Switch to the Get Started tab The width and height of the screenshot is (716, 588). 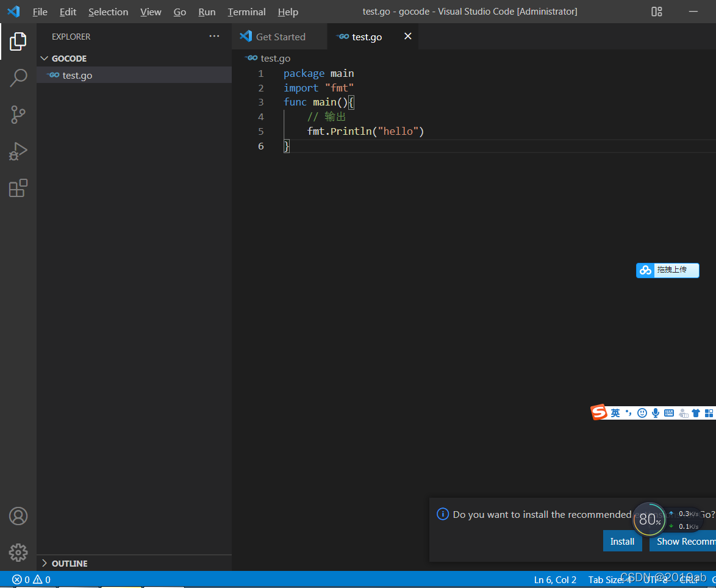coord(279,37)
